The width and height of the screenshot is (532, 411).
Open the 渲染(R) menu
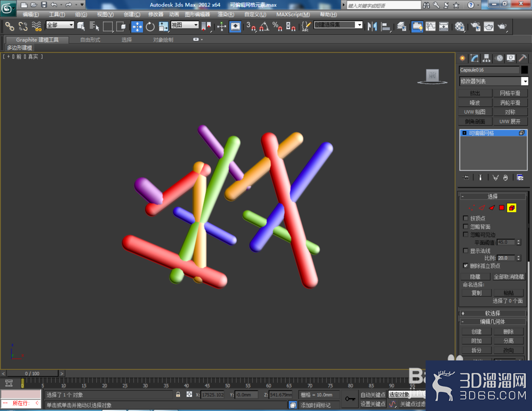click(226, 14)
